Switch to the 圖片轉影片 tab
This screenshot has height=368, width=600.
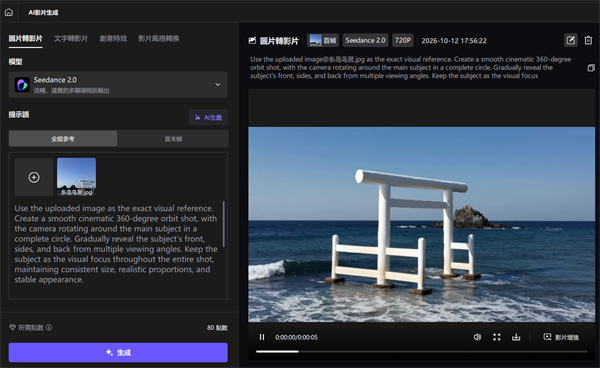click(x=25, y=39)
